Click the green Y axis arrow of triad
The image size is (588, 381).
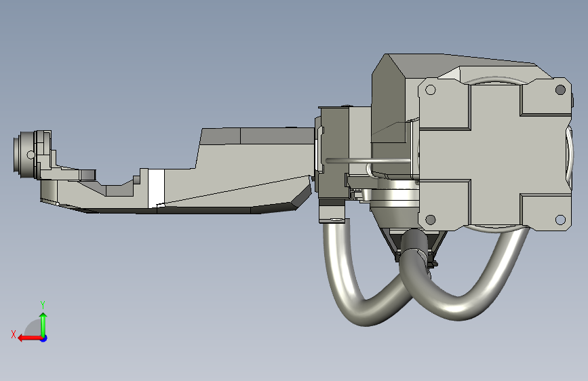(x=43, y=324)
